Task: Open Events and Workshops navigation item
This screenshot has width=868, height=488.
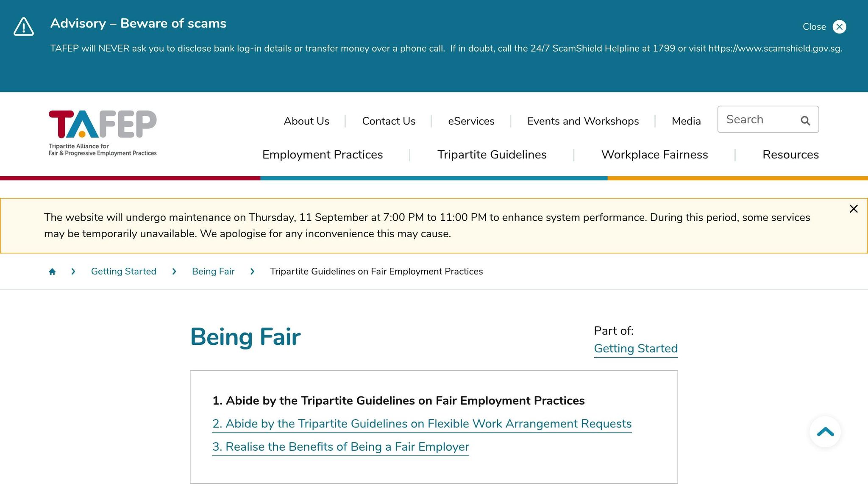Action: (x=583, y=121)
